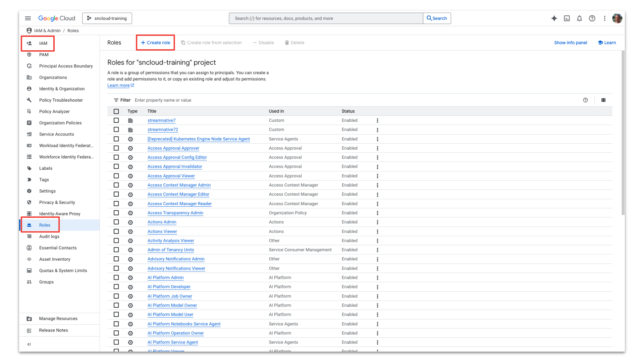Click the vertical scrollbar of roles page
The width and height of the screenshot is (644, 362).
tap(623, 134)
